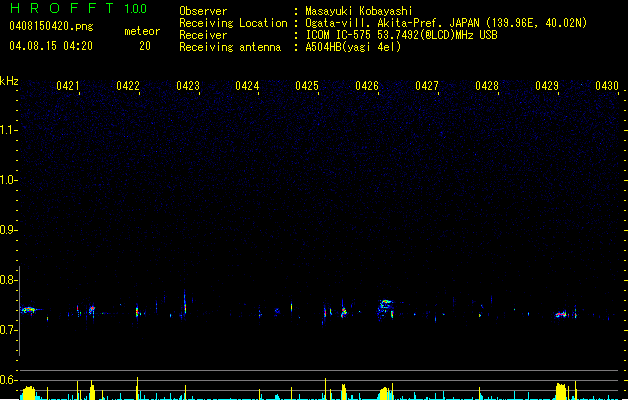This screenshot has width=629, height=400.
Task: Select the observer name Masayuki Kobayashi
Action: coord(359,11)
